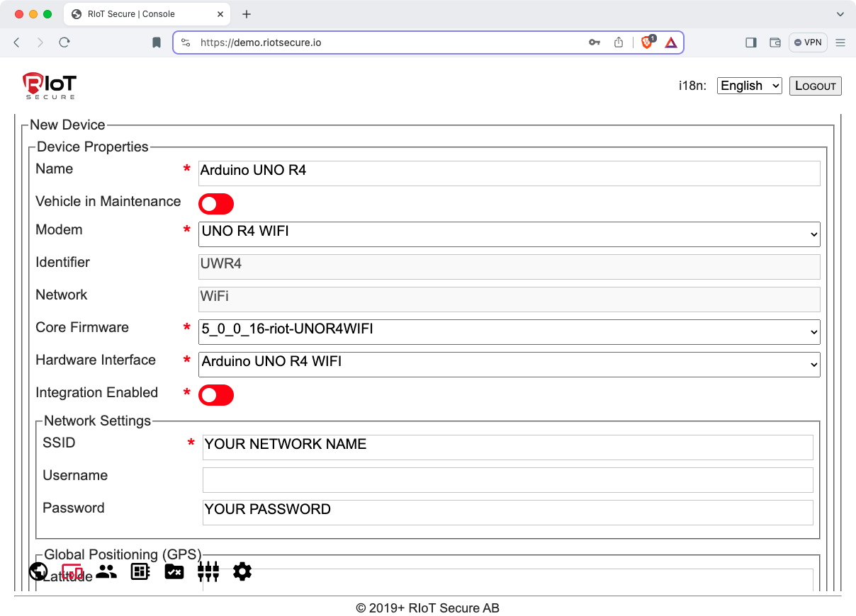Click the circuit board hardware icon
Screen dimensions: 856x616
tap(140, 571)
